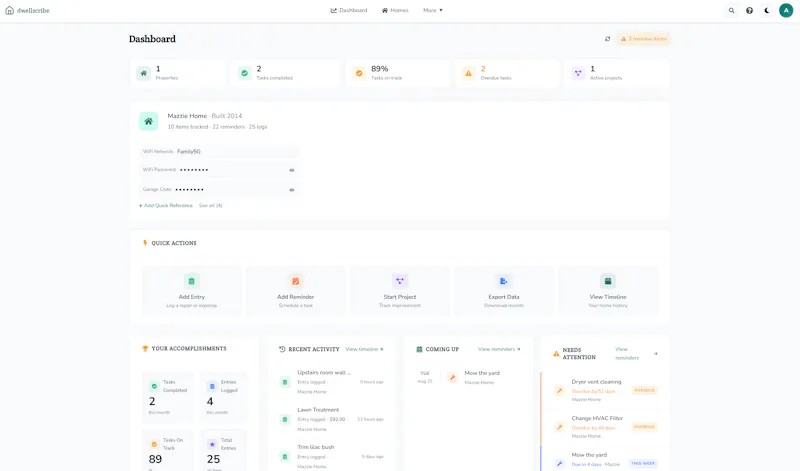Click the Recent Activity history icon

(282, 349)
